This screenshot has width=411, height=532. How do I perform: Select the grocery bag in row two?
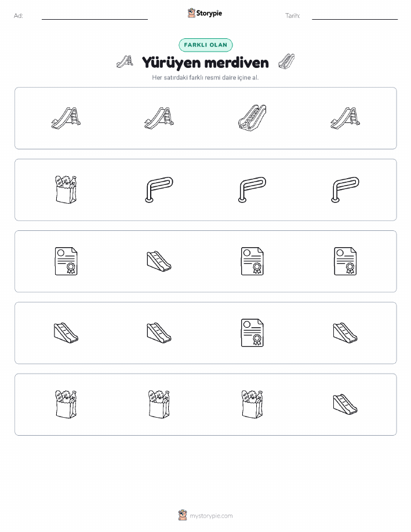[x=66, y=189]
